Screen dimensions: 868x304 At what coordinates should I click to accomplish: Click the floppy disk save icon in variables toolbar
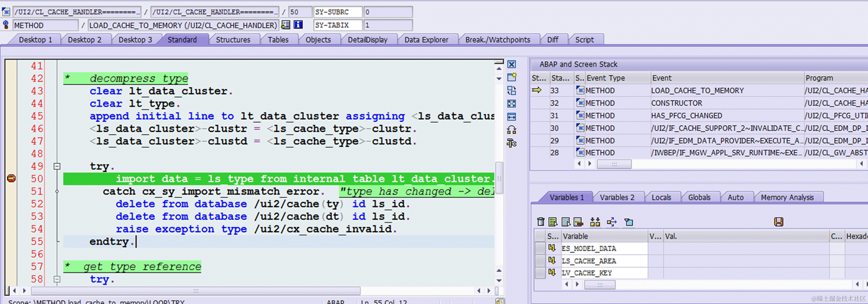coord(779,222)
